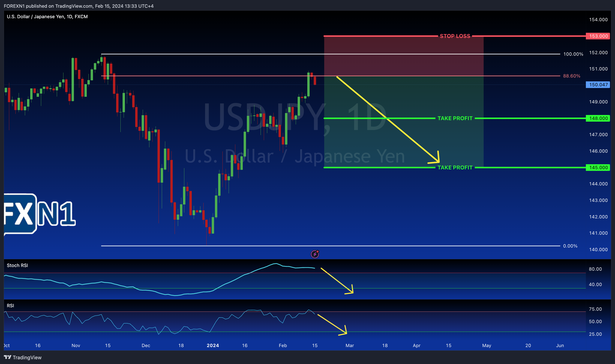Click the 143.000 price axis label
The image size is (615, 364).
598,200
